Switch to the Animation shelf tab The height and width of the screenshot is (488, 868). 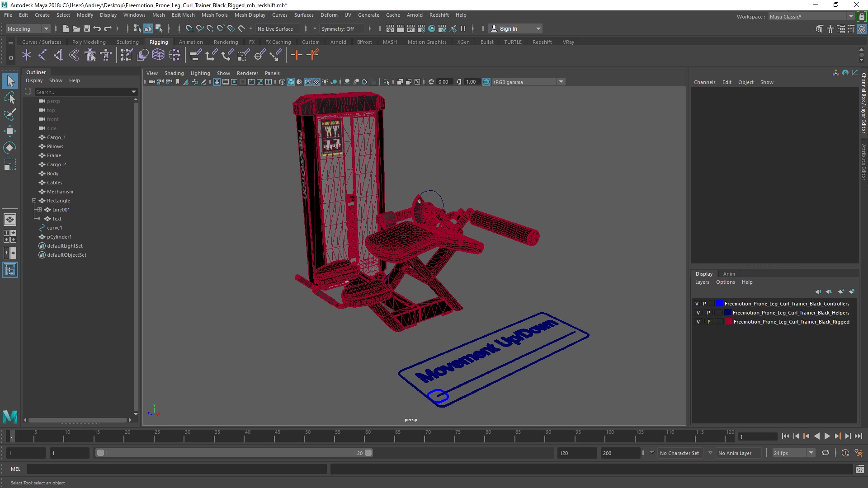(191, 42)
